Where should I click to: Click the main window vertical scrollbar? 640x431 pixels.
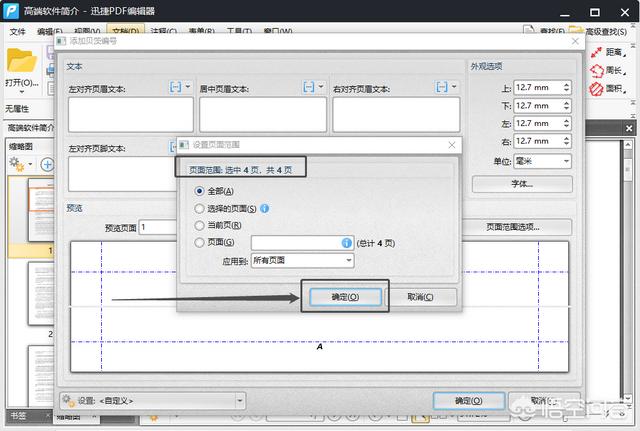(628, 271)
